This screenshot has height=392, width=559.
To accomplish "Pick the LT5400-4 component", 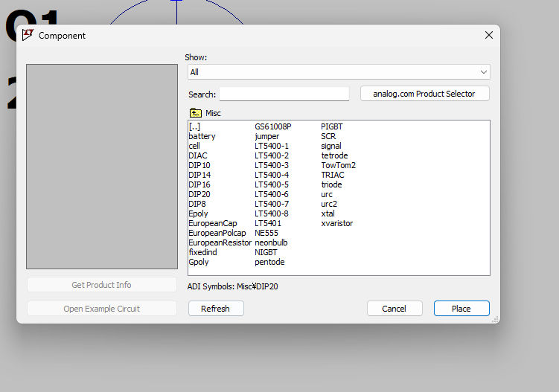I will click(272, 176).
